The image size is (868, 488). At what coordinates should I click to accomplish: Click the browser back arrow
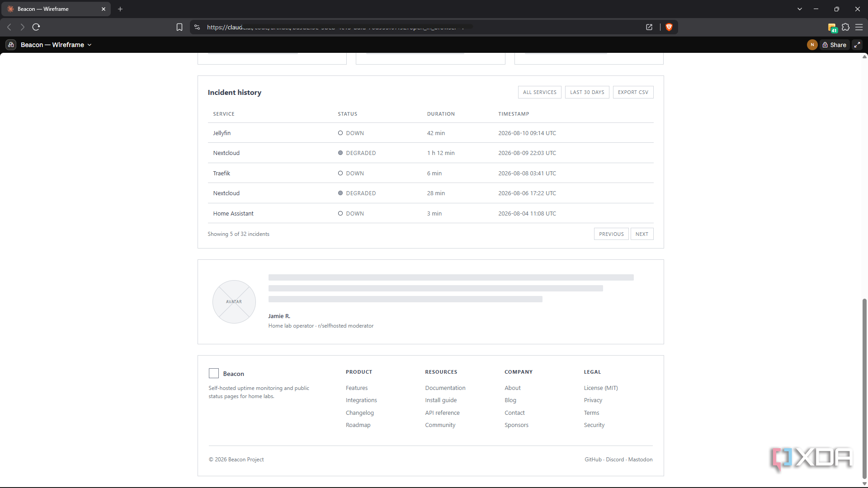point(9,27)
